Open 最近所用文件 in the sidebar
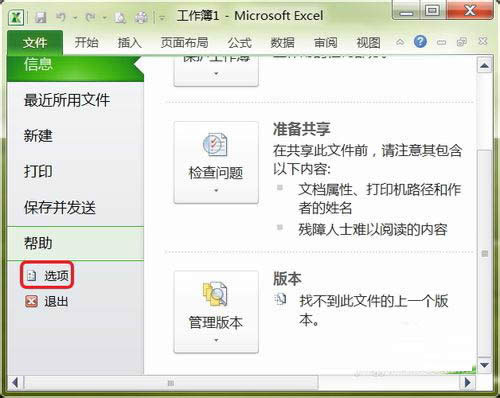 tap(67, 100)
